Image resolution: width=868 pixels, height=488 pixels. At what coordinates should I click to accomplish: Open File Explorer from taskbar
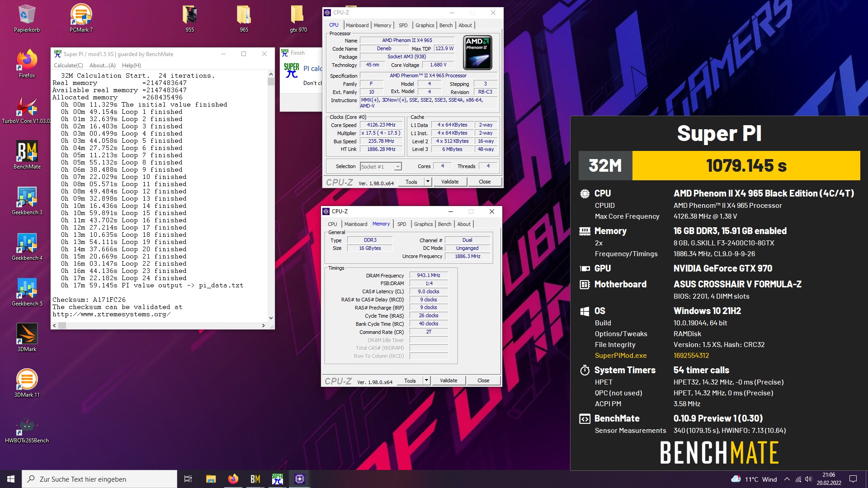pos(211,479)
